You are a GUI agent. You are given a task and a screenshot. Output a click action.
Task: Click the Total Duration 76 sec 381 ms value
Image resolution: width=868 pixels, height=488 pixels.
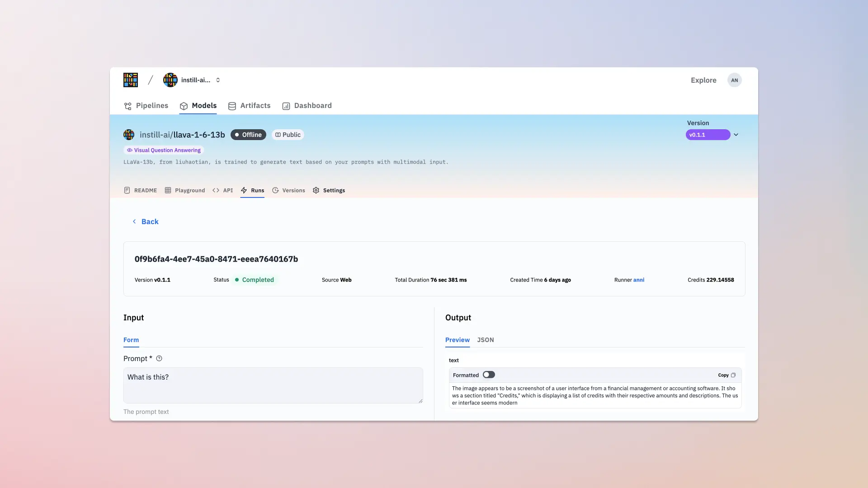[448, 280]
